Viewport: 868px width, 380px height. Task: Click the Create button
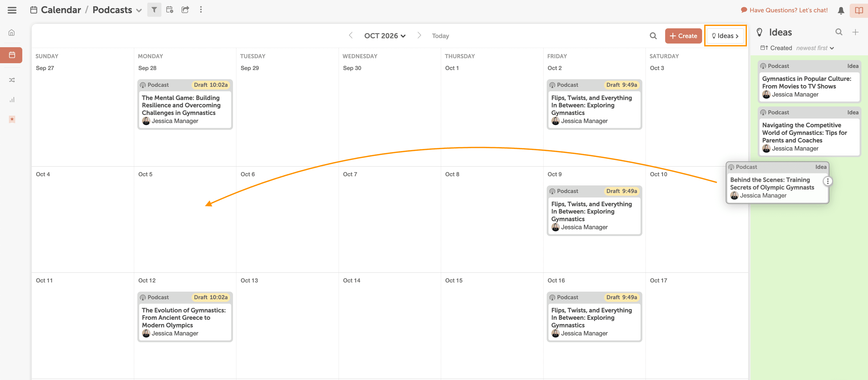683,36
